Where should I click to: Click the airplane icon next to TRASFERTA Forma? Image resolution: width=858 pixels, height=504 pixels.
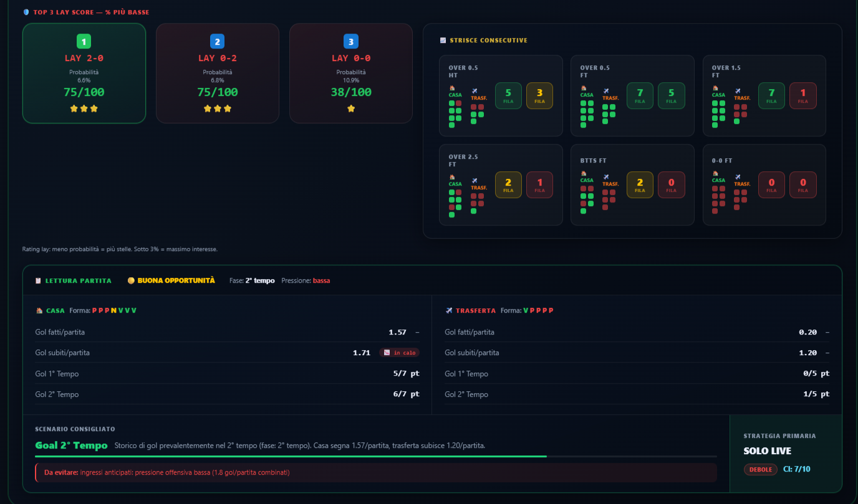click(x=449, y=310)
